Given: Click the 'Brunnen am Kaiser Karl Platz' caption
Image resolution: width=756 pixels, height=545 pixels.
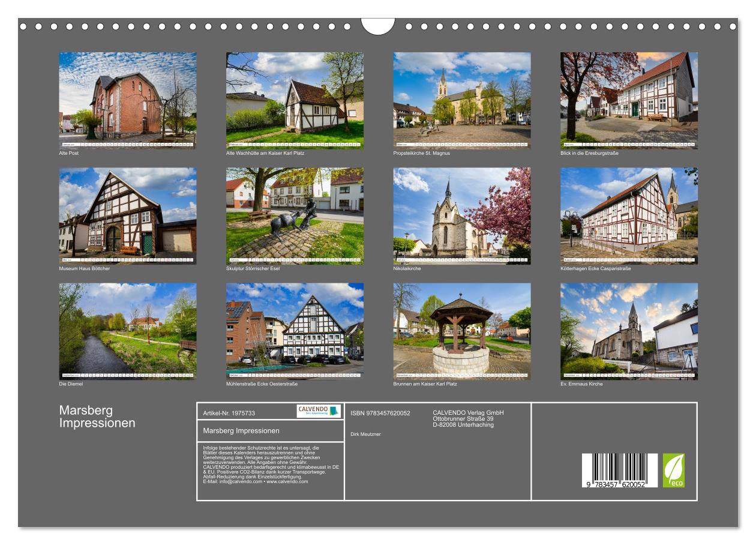Looking at the screenshot, I should [x=425, y=384].
